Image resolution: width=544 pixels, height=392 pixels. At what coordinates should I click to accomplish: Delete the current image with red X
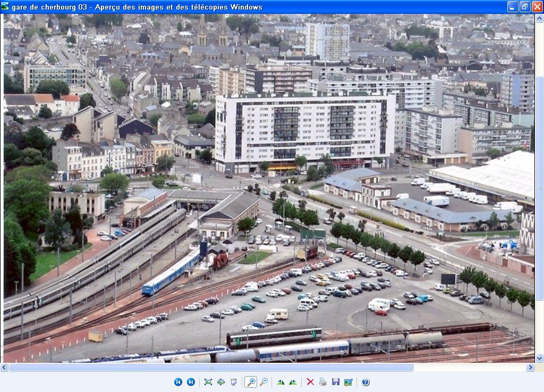[x=310, y=382]
